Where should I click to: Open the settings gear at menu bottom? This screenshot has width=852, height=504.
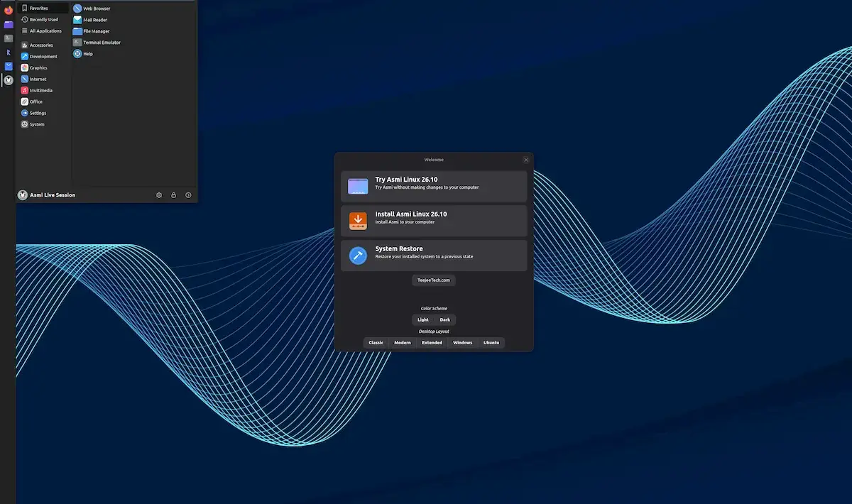tap(159, 195)
